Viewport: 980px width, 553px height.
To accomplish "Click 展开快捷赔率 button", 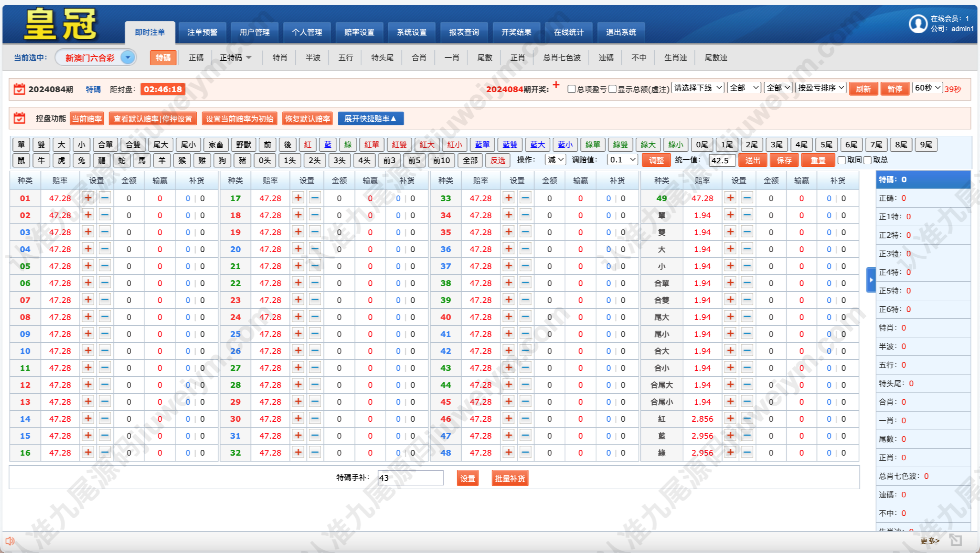I will [x=371, y=119].
